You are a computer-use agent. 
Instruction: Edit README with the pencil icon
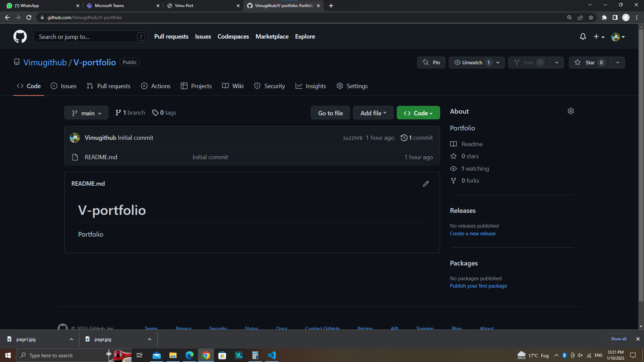click(x=426, y=184)
